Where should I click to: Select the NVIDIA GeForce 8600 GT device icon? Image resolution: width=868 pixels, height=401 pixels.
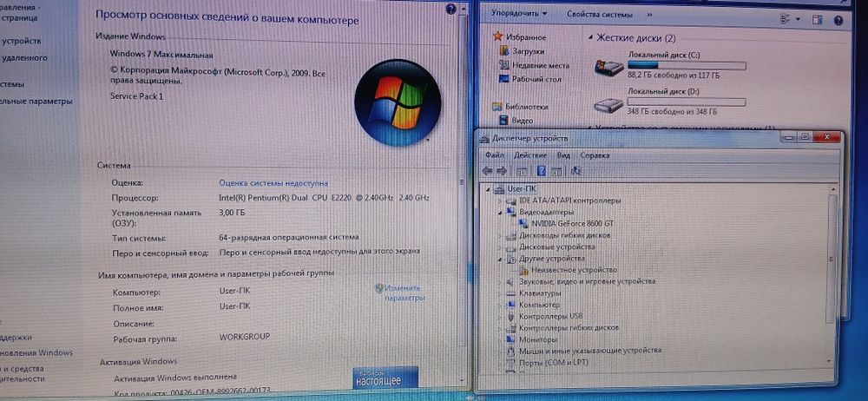click(524, 223)
